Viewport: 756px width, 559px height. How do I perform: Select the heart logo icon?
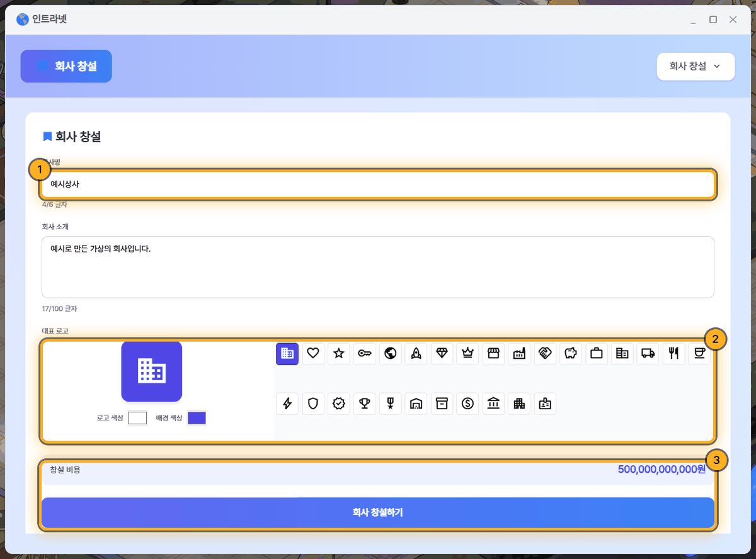(x=313, y=354)
